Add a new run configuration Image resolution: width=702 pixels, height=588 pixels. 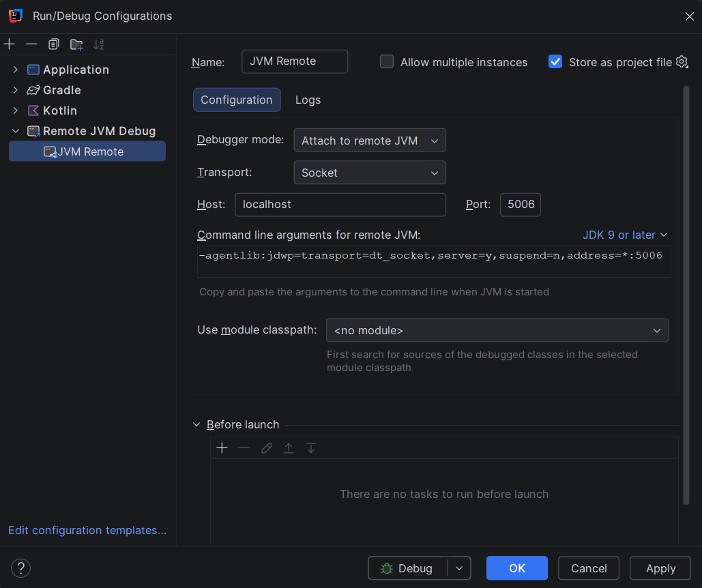[x=10, y=44]
